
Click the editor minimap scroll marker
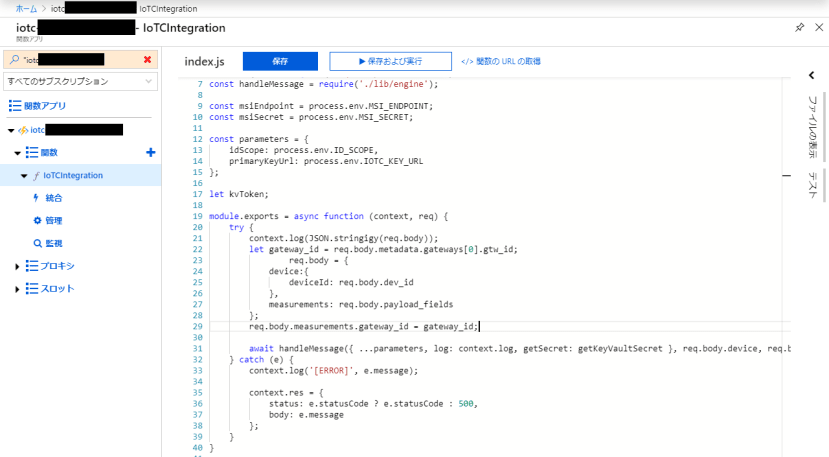click(787, 176)
